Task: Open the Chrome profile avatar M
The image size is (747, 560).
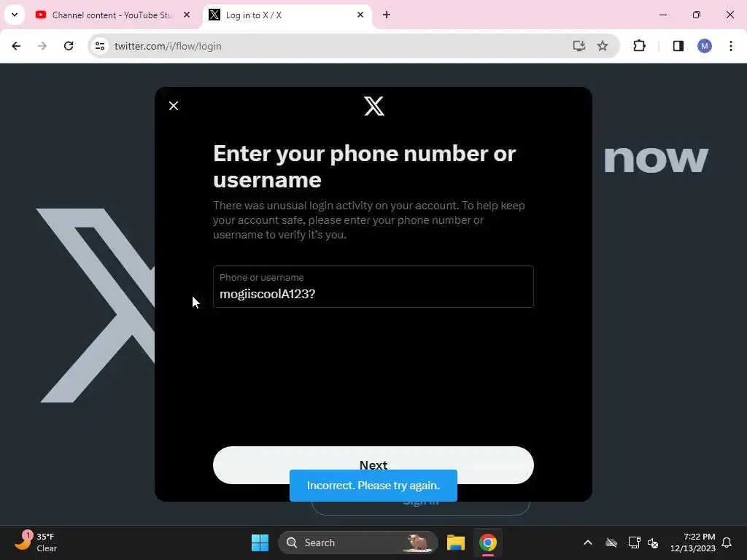Action: click(705, 46)
